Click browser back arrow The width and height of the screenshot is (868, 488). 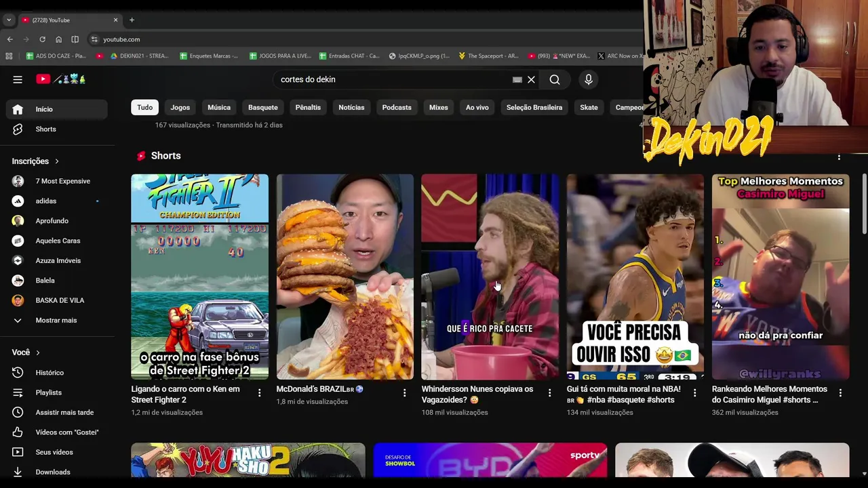(x=9, y=39)
